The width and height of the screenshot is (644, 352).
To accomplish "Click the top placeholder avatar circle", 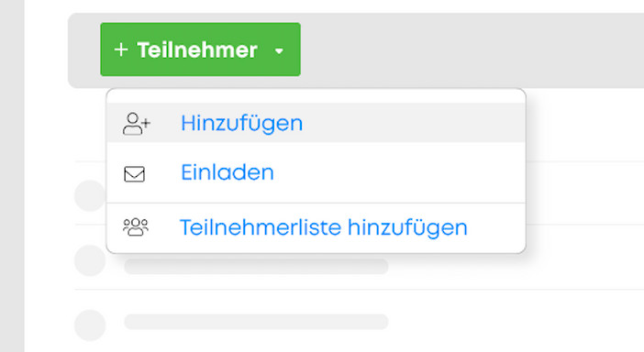I will coord(90,195).
